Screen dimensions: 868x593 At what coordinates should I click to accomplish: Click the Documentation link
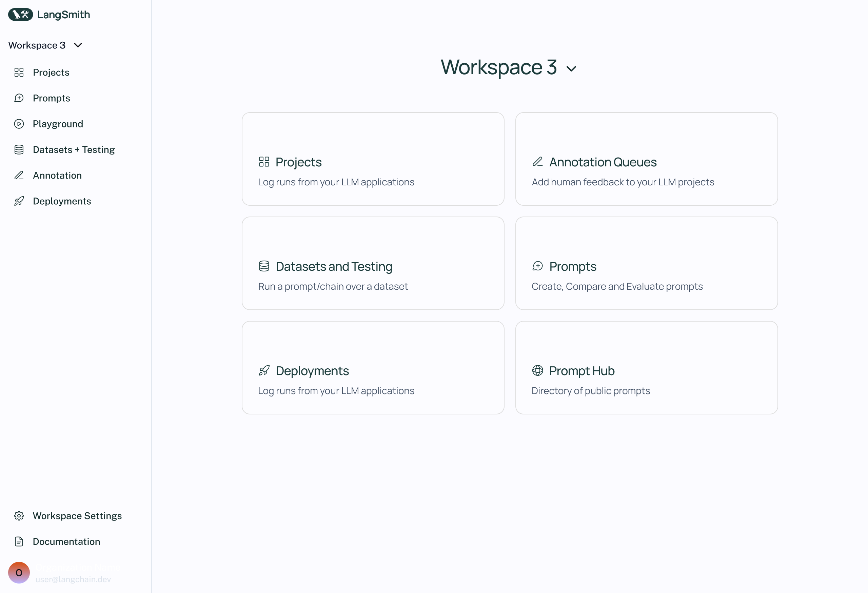66,541
